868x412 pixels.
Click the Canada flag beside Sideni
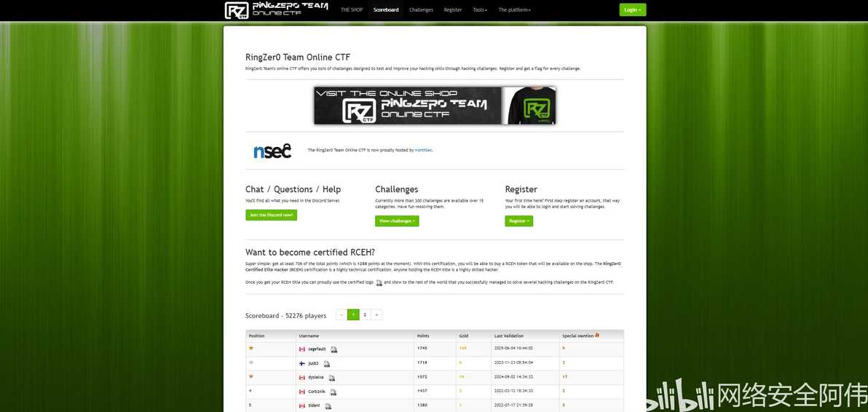302,406
